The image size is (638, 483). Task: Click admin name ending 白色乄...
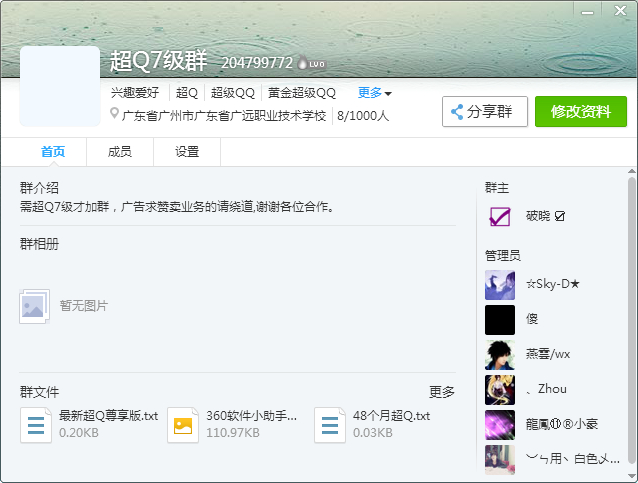(573, 459)
